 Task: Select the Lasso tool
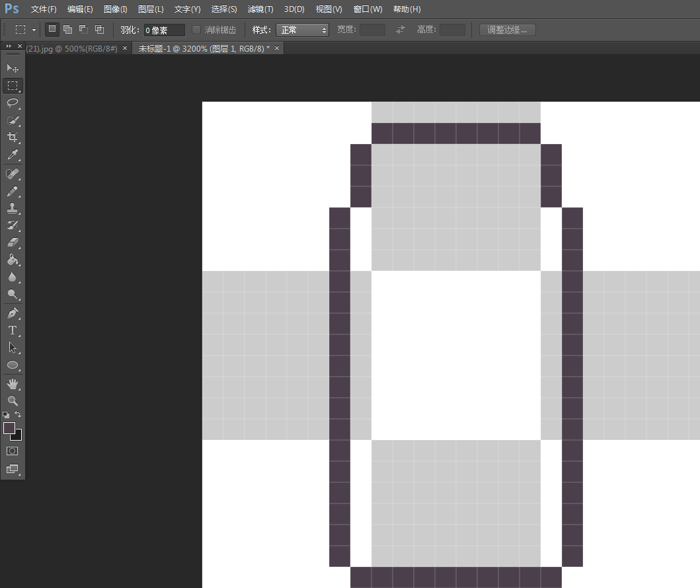(x=13, y=103)
